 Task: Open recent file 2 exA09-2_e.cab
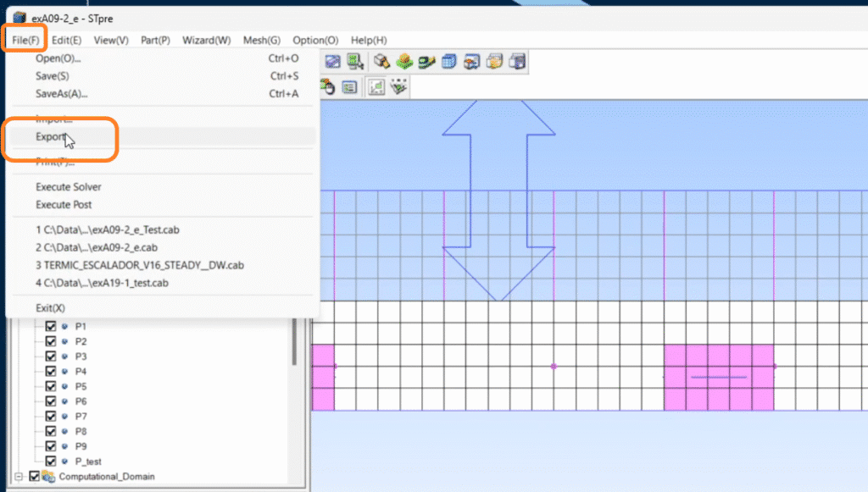tap(164, 247)
